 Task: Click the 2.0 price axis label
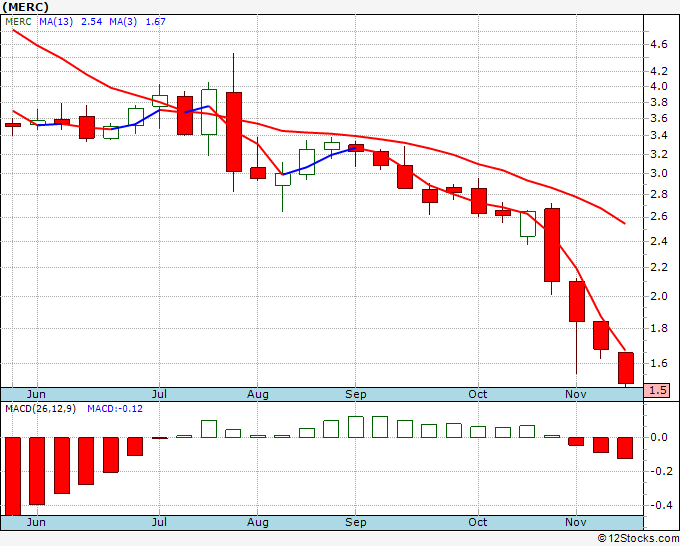pyautogui.click(x=658, y=296)
